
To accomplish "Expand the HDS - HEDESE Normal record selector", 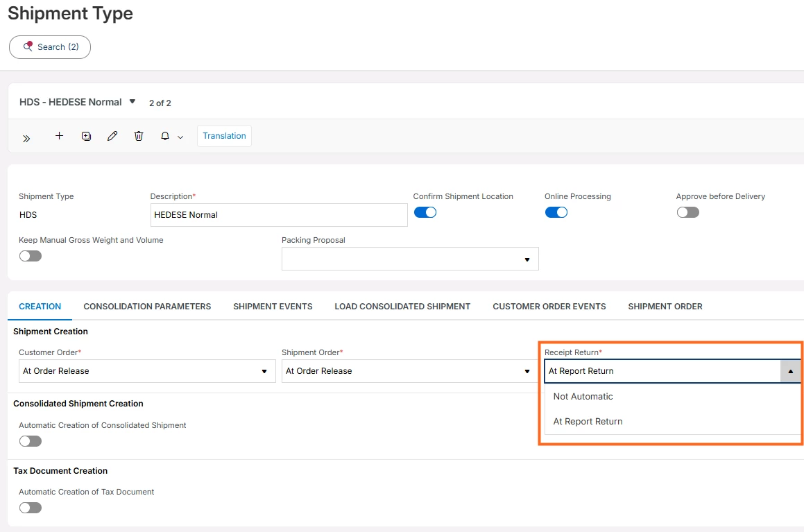I will [x=132, y=101].
